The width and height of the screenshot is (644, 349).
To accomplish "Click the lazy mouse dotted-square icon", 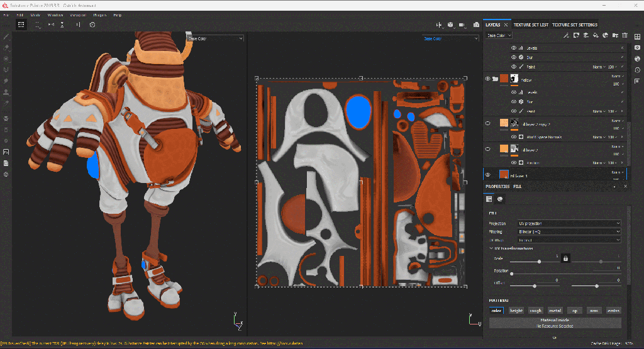I will tap(38, 25).
